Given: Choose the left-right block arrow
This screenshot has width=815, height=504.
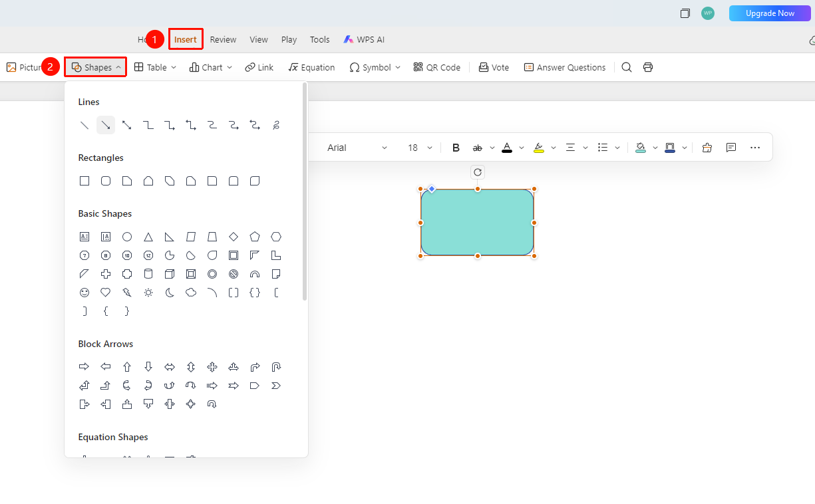Looking at the screenshot, I should (170, 367).
